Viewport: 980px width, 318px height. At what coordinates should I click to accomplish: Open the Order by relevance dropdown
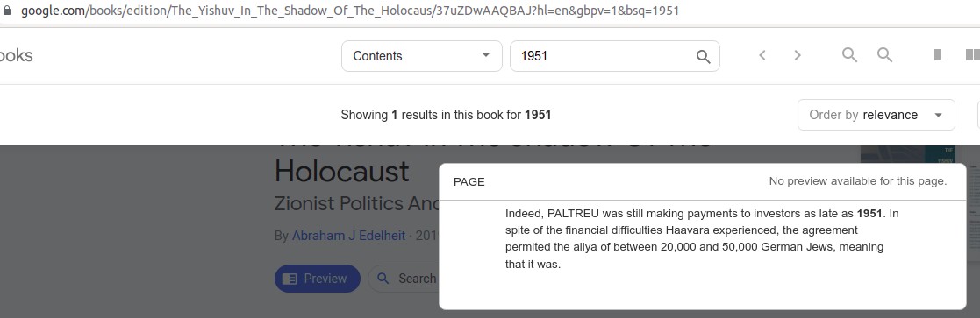876,115
